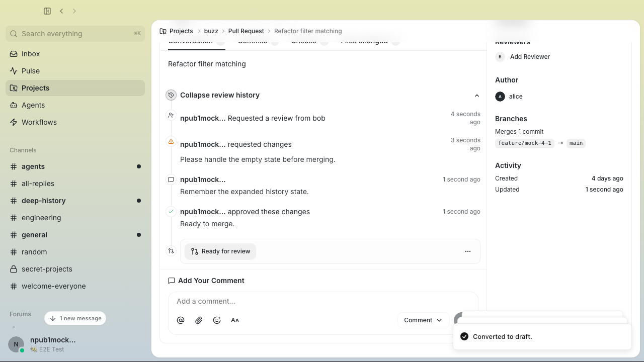Open Agents in the sidebar
The height and width of the screenshot is (362, 644).
click(x=75, y=105)
